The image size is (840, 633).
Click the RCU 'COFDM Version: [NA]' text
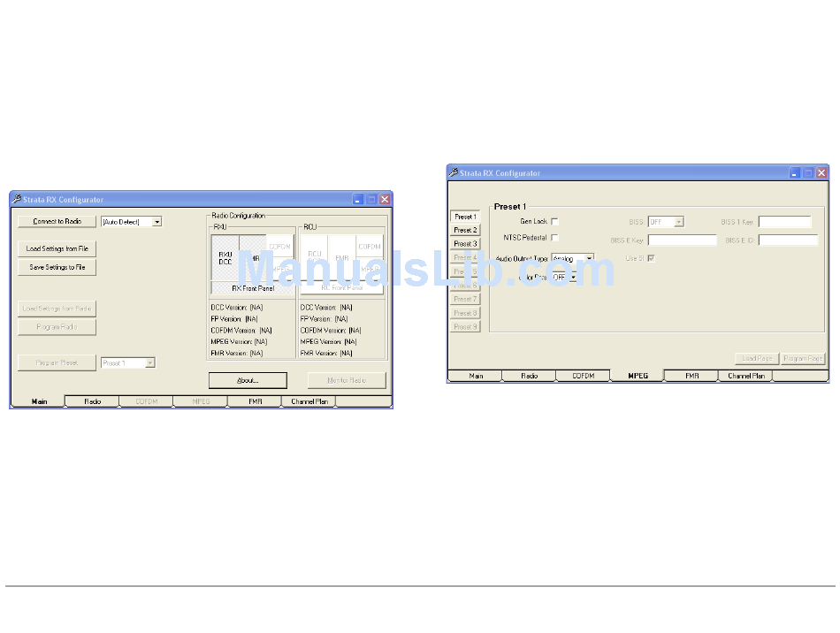pyautogui.click(x=331, y=331)
